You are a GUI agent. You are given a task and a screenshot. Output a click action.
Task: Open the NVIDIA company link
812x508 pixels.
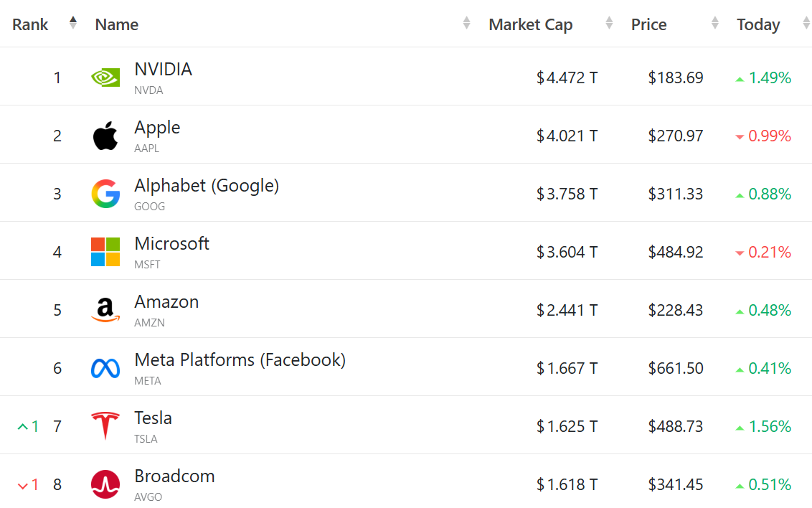(x=163, y=70)
